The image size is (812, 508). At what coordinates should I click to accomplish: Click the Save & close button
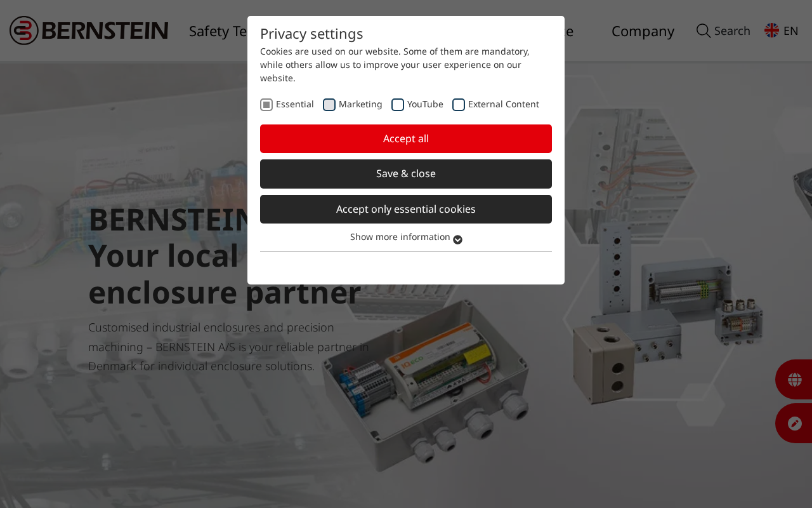pyautogui.click(x=406, y=174)
